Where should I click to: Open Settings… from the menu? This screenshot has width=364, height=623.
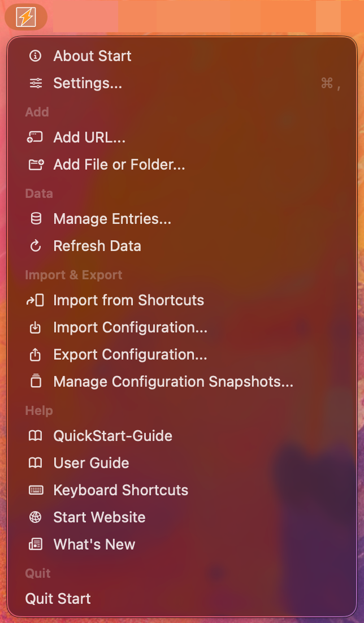pyautogui.click(x=88, y=83)
